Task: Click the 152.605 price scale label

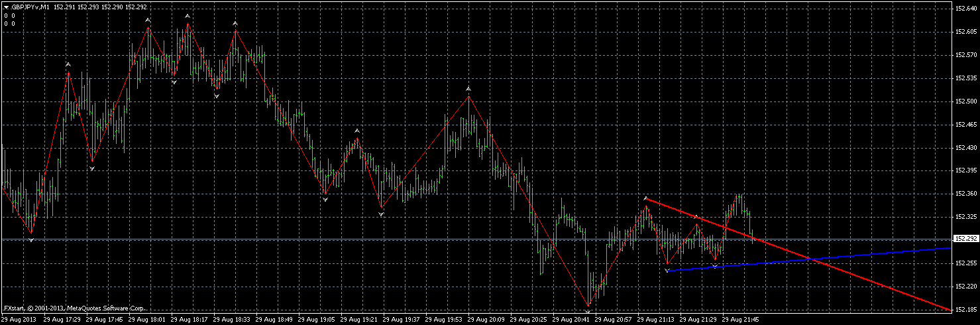Action: (x=967, y=32)
